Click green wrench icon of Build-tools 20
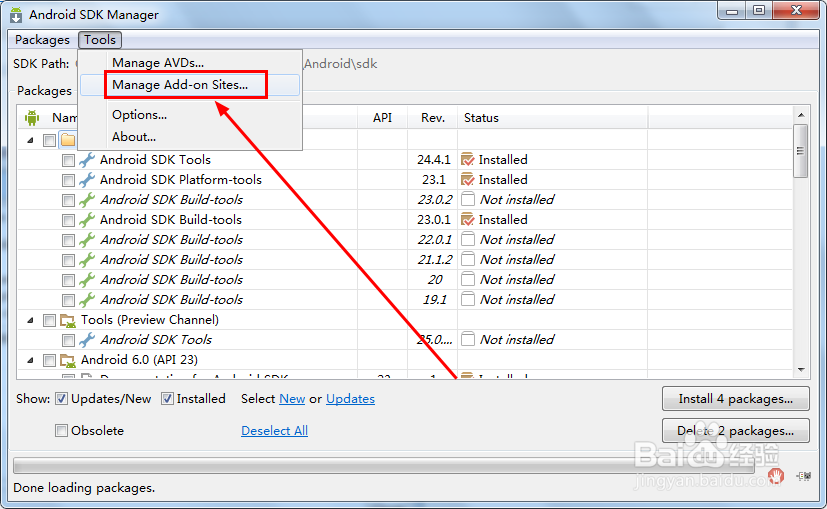Image resolution: width=827 pixels, height=509 pixels. [87, 280]
